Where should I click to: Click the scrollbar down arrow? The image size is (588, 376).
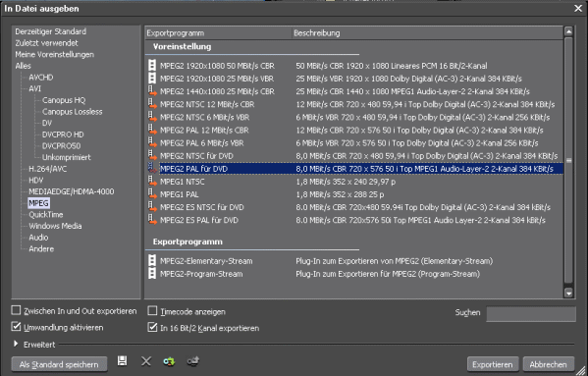coord(568,294)
